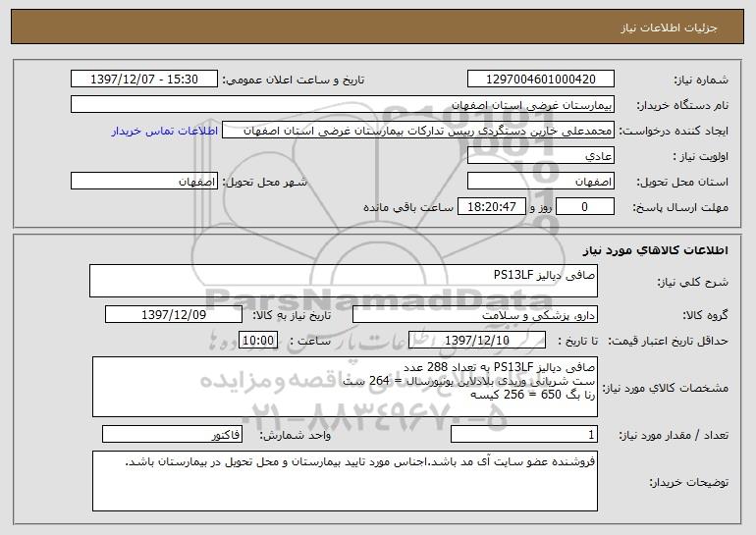Click the buyer notes text area فروشنده عضو سایت
756x535 pixels.
(345, 481)
